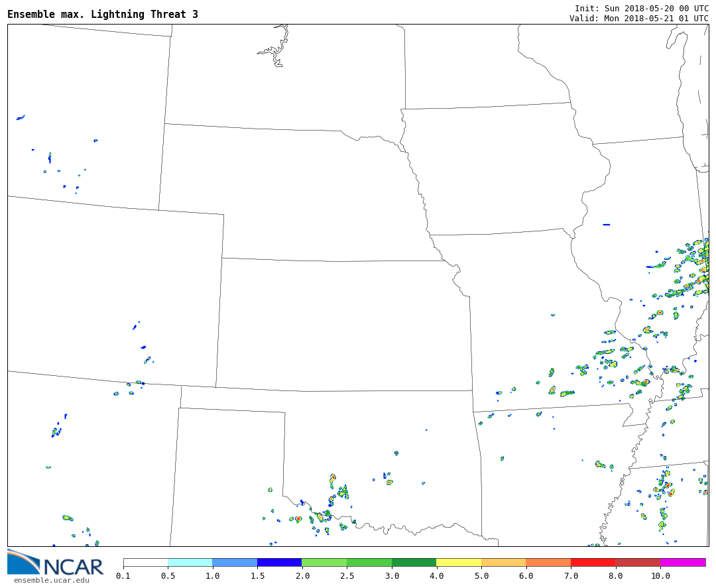This screenshot has width=716, height=588.
Task: Click the NCAR logo
Action: click(x=56, y=563)
